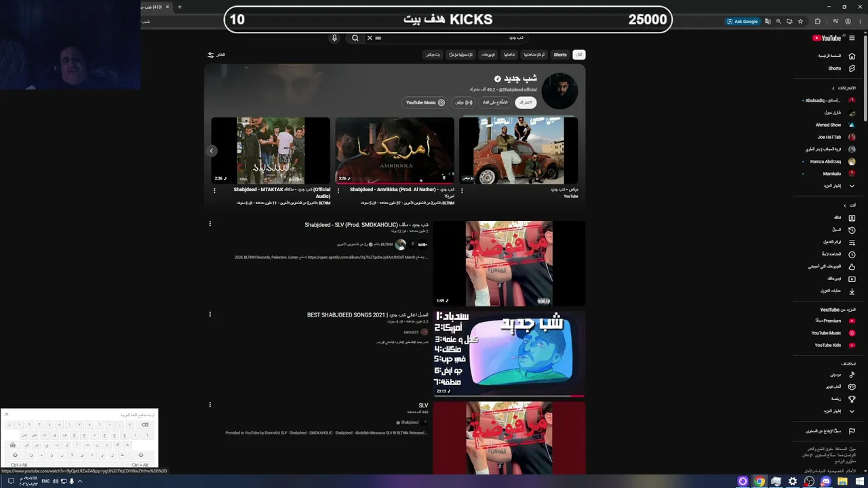Open the Downloads arrow icon in sidebar
This screenshot has width=868, height=488.
(852, 291)
